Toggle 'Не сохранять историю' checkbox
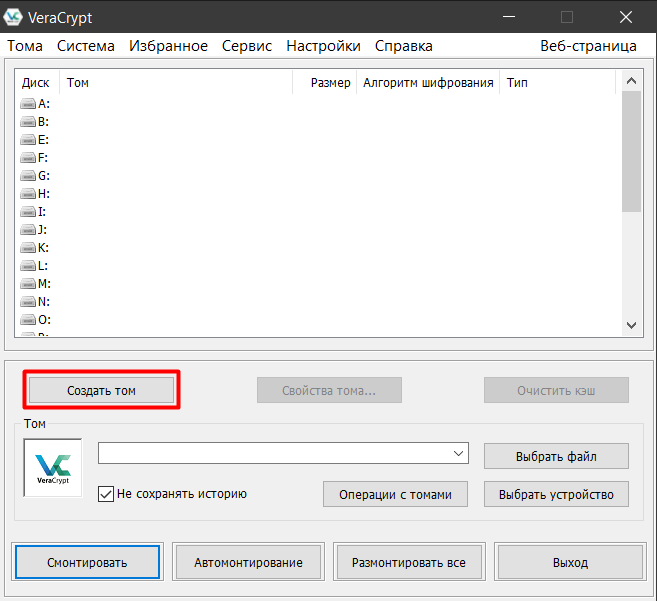Viewport: 657px width, 601px height. 106,494
